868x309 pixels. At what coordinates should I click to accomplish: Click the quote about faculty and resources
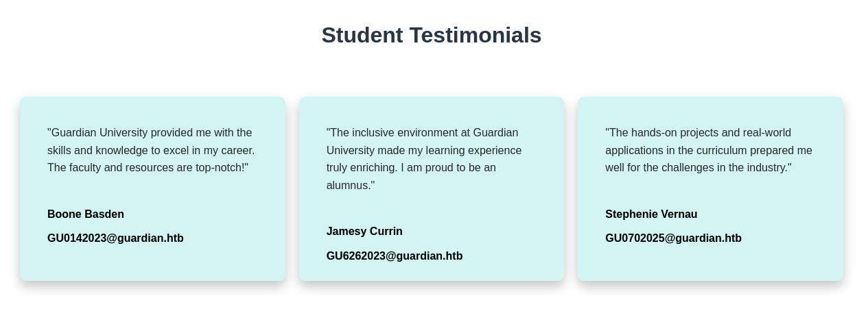tap(151, 150)
